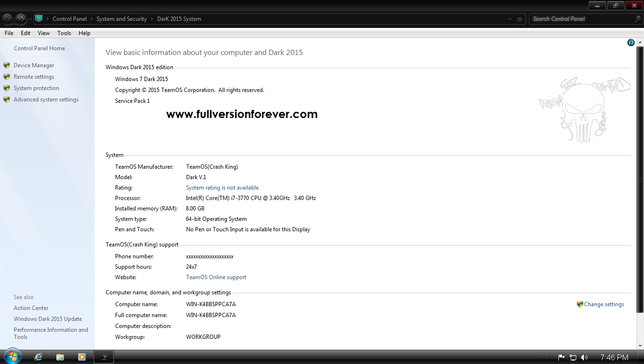Open the Tools menu

pos(64,33)
